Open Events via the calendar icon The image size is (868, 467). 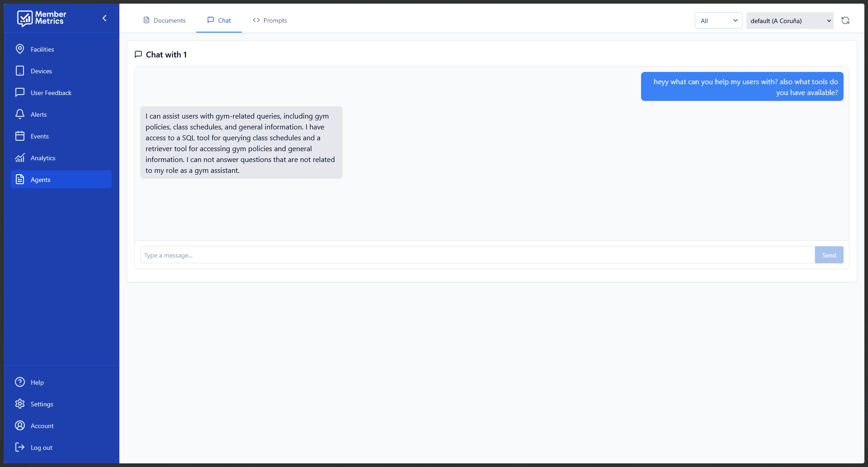(20, 136)
